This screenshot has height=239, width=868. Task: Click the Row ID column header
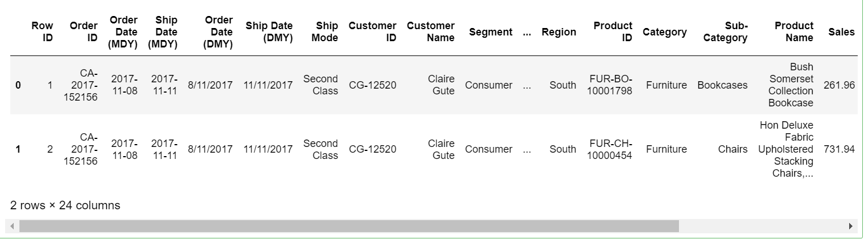coord(42,32)
